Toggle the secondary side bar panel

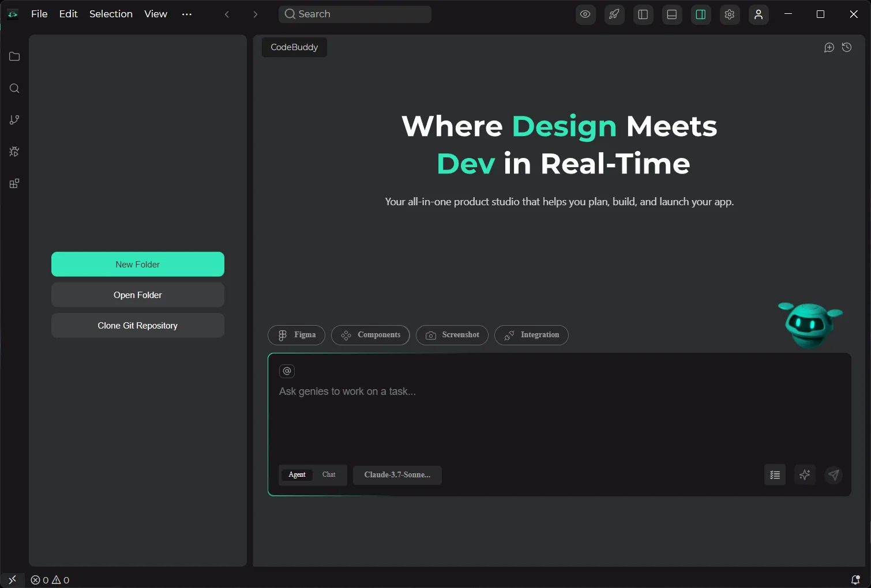pos(700,14)
